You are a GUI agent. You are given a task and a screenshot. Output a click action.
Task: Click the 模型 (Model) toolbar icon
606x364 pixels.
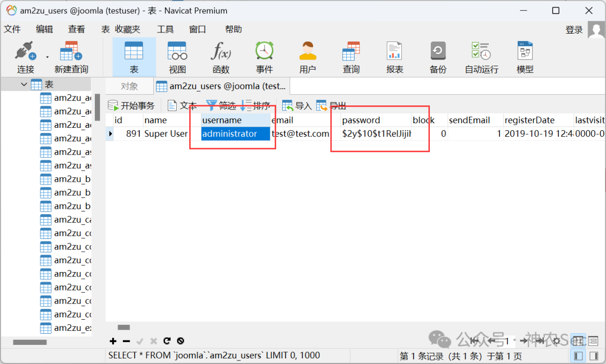(525, 50)
